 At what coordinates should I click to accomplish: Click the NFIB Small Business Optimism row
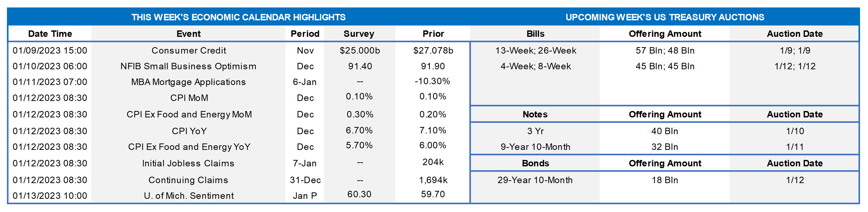[188, 66]
